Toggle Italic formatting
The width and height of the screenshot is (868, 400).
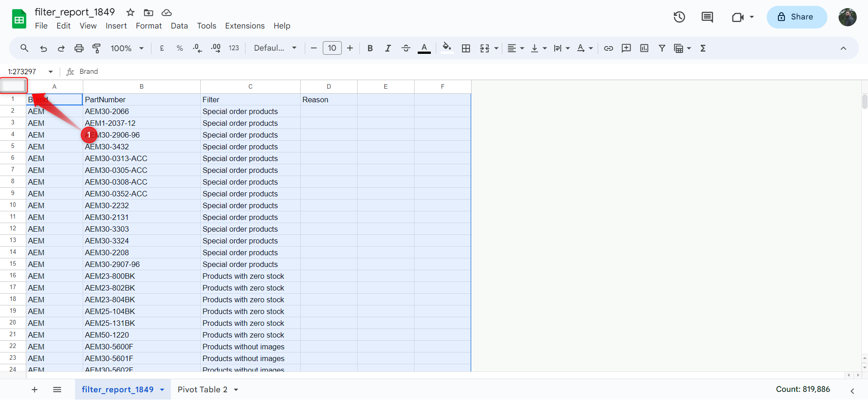point(387,48)
